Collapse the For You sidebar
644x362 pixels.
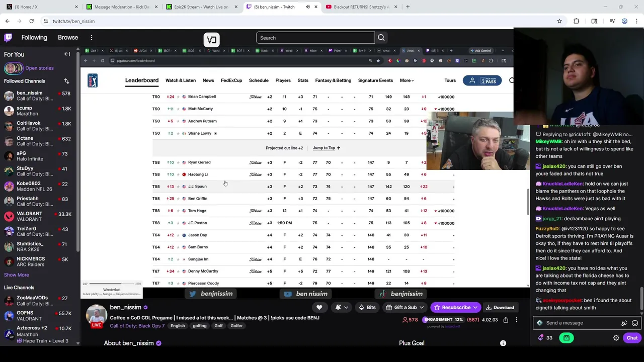click(x=67, y=54)
